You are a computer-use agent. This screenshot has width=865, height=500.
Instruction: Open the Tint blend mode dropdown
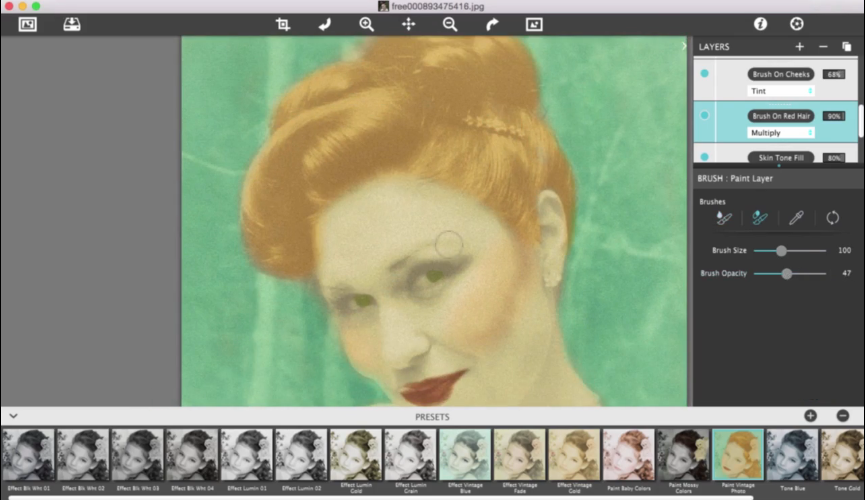point(781,91)
